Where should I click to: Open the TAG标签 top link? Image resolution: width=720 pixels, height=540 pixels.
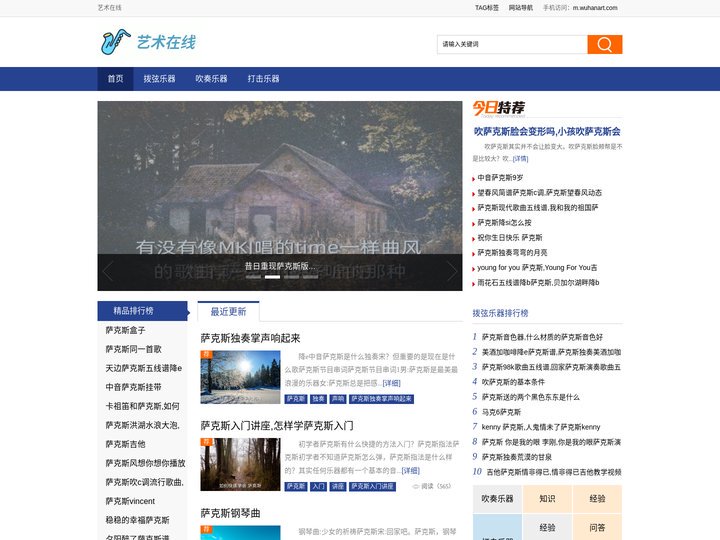487,8
